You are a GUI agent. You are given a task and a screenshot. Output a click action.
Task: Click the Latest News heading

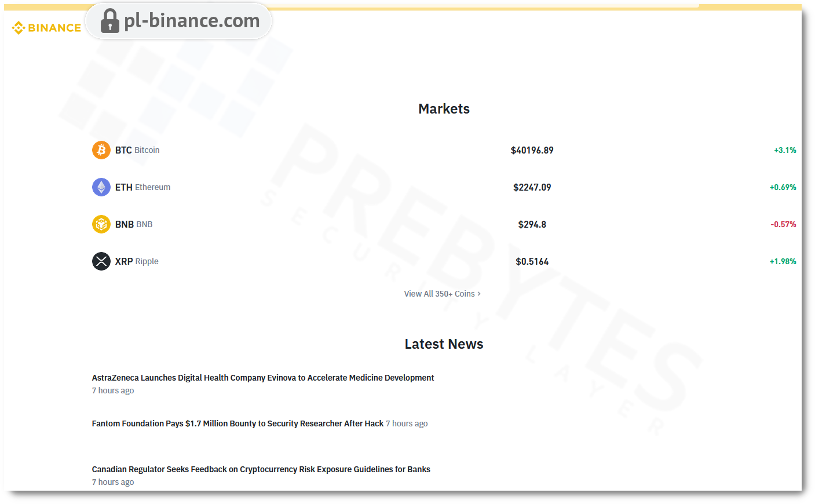(444, 344)
